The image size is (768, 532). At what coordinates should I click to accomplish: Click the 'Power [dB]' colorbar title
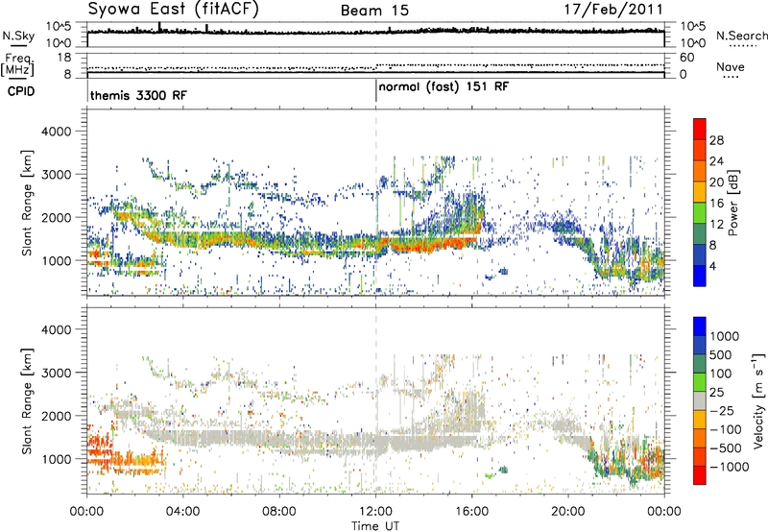732,203
